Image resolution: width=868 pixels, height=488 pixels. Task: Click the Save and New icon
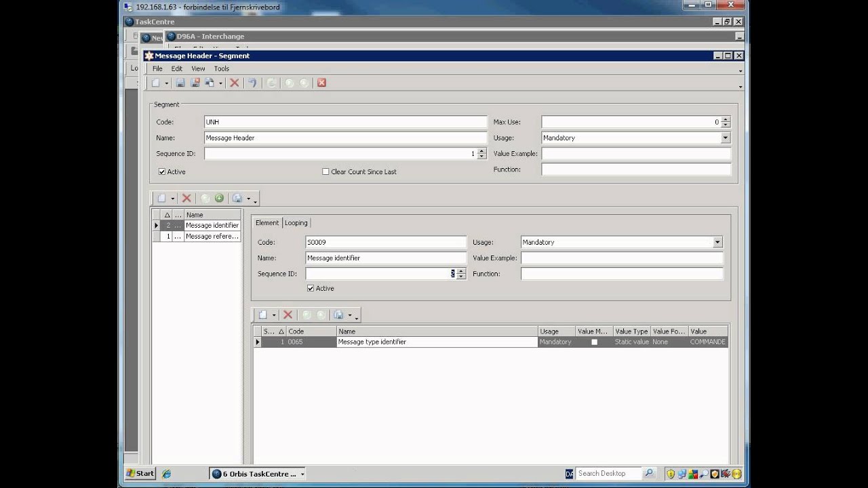(x=210, y=83)
